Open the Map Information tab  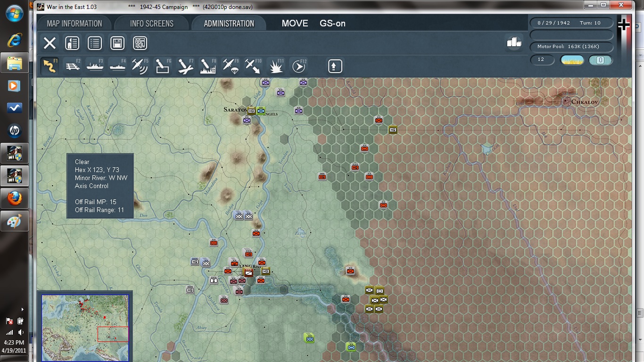74,24
